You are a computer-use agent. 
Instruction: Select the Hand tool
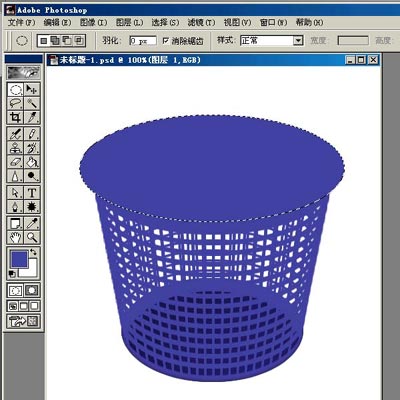coord(15,237)
